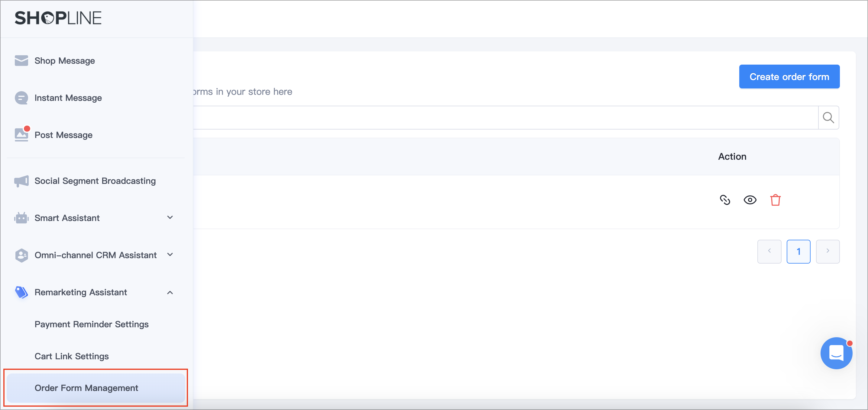Open Cart Link Settings
The width and height of the screenshot is (868, 410).
(x=71, y=356)
